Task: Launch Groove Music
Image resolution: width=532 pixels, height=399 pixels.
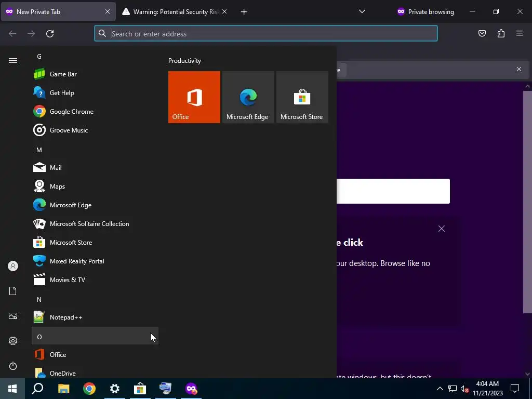Action: (95, 130)
